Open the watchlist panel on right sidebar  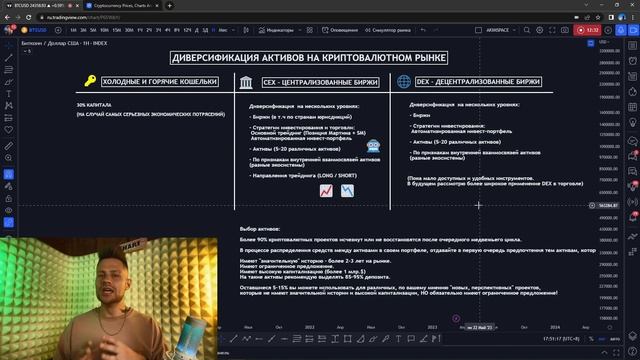pyautogui.click(x=633, y=46)
